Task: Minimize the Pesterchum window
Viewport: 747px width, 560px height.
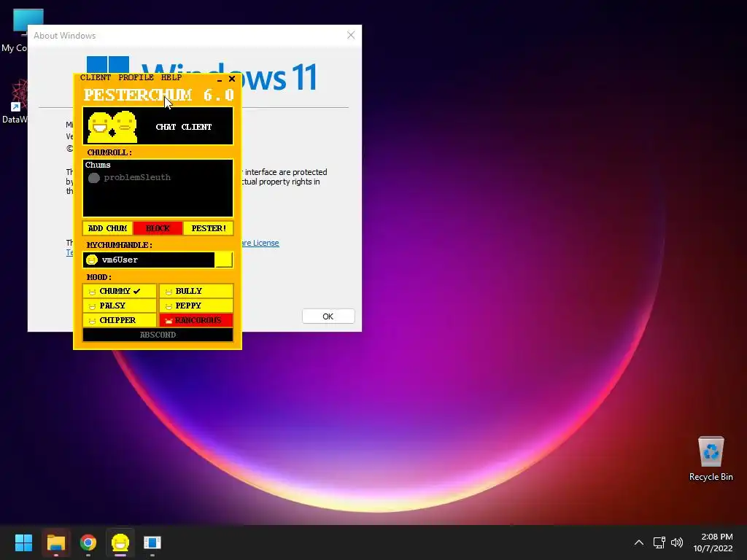Action: 220,79
